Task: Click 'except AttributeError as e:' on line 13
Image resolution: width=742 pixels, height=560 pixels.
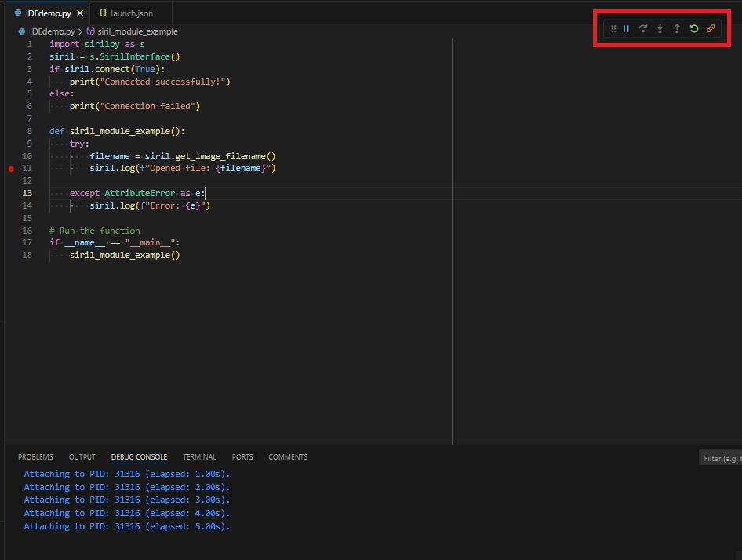Action: click(x=137, y=193)
